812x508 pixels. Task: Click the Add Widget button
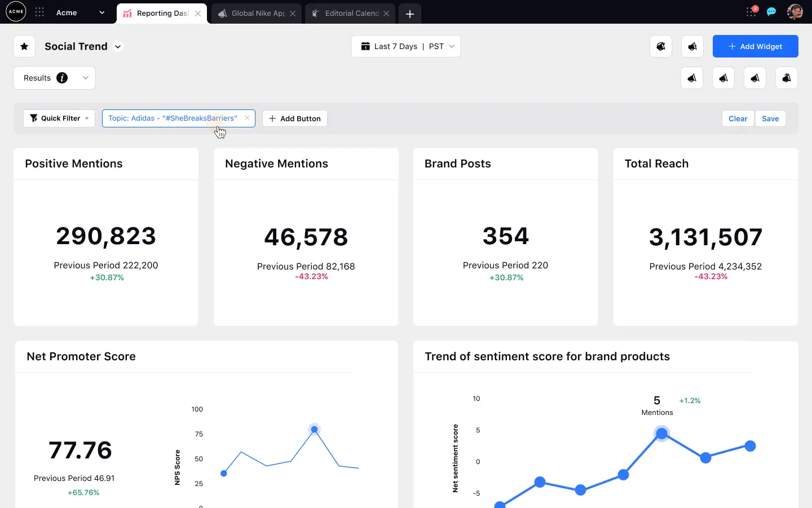[x=755, y=46]
